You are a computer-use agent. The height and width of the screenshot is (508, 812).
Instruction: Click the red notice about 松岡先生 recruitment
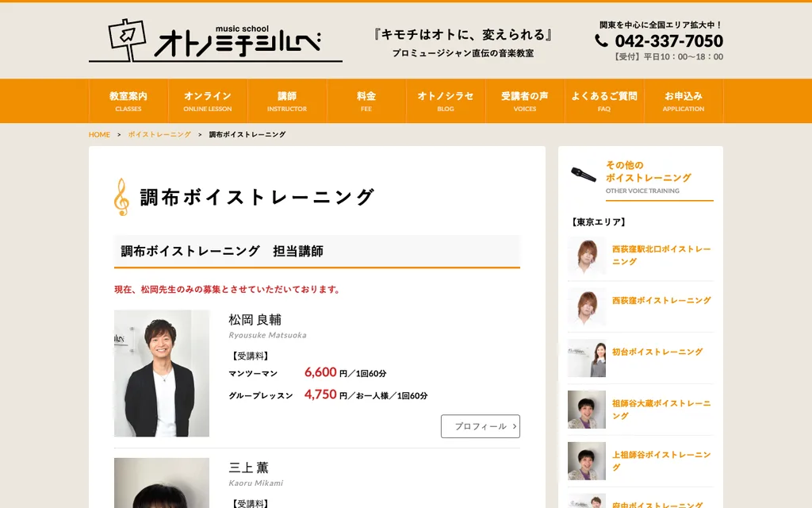(x=228, y=289)
